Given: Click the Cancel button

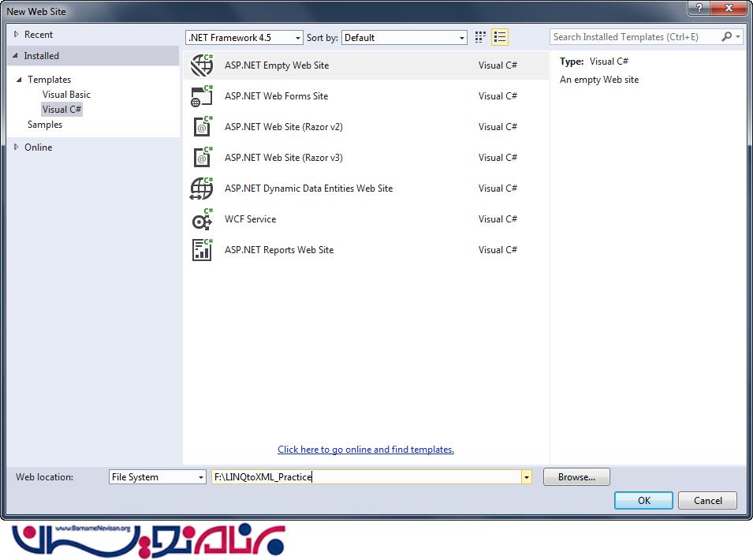Looking at the screenshot, I should (x=707, y=500).
